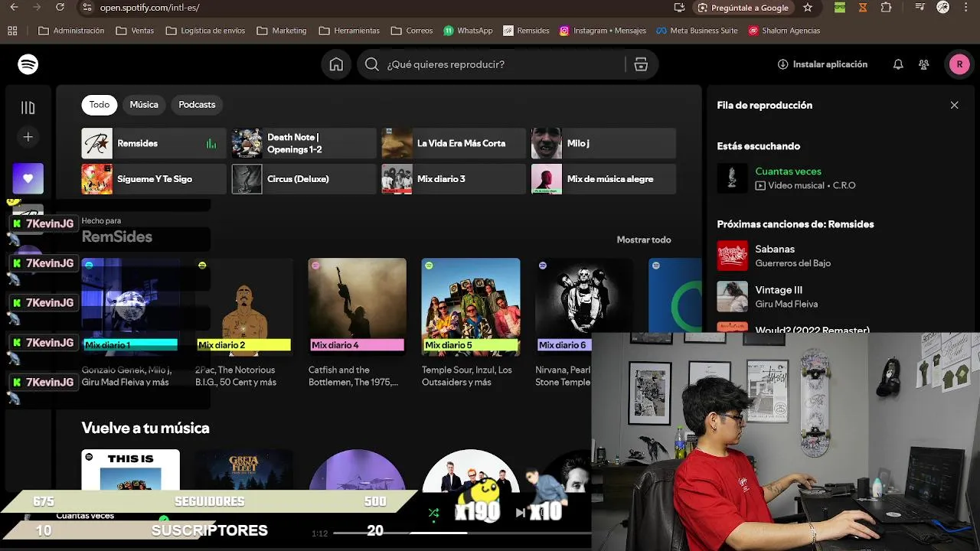This screenshot has height=551, width=980.
Task: Click the install app icon in address bar
Action: click(679, 8)
